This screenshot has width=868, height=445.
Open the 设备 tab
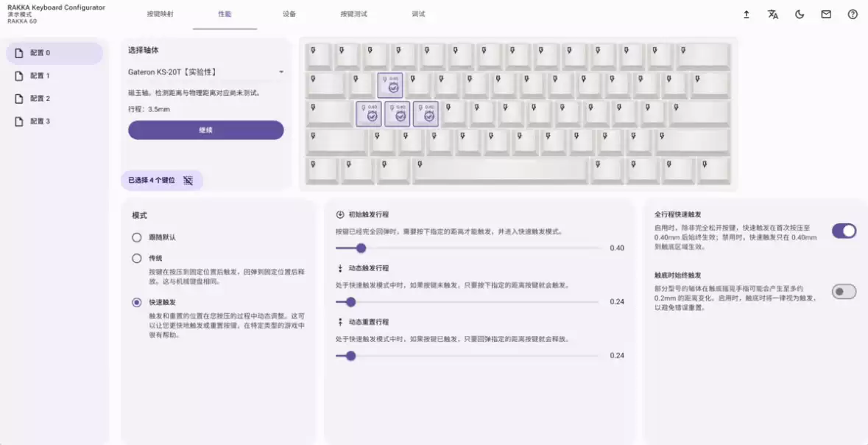coord(290,13)
